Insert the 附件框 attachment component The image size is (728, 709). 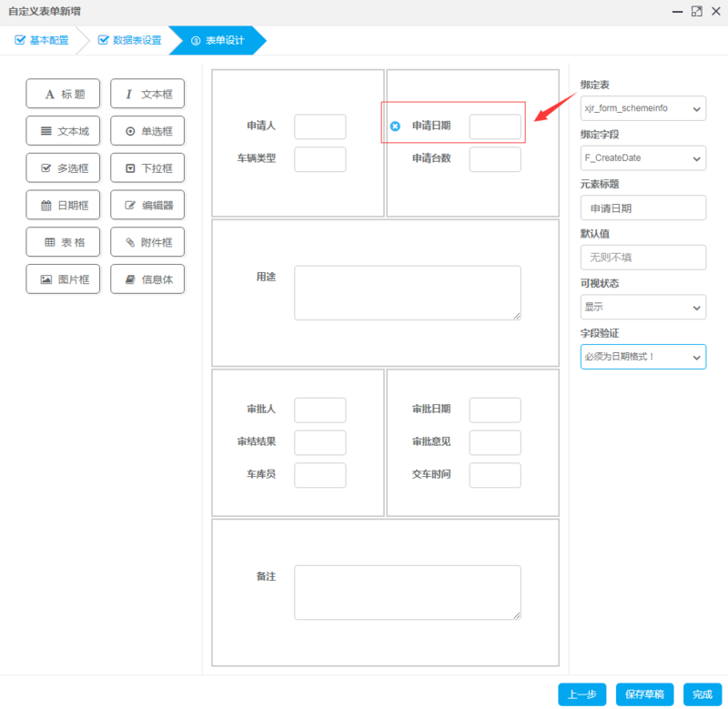[x=147, y=243]
